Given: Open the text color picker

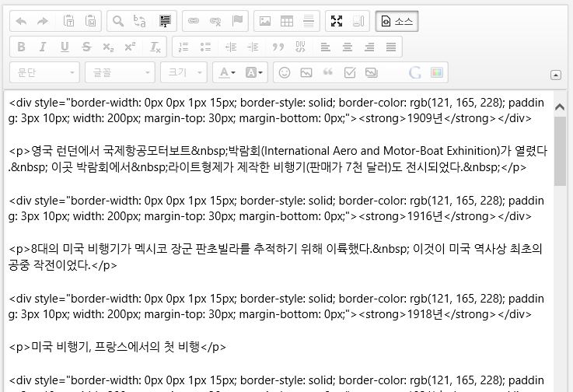Looking at the screenshot, I should [x=227, y=72].
